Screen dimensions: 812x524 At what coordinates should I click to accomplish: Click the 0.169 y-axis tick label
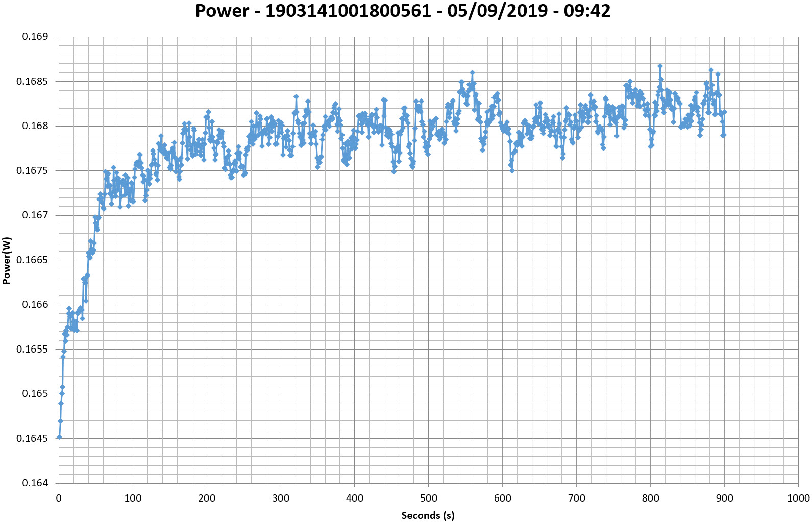click(35, 37)
